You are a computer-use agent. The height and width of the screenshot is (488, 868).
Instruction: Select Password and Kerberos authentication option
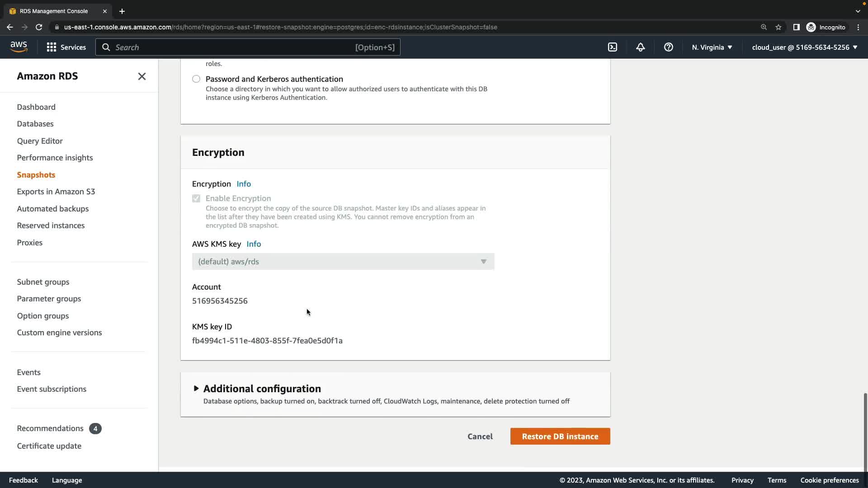tap(196, 79)
